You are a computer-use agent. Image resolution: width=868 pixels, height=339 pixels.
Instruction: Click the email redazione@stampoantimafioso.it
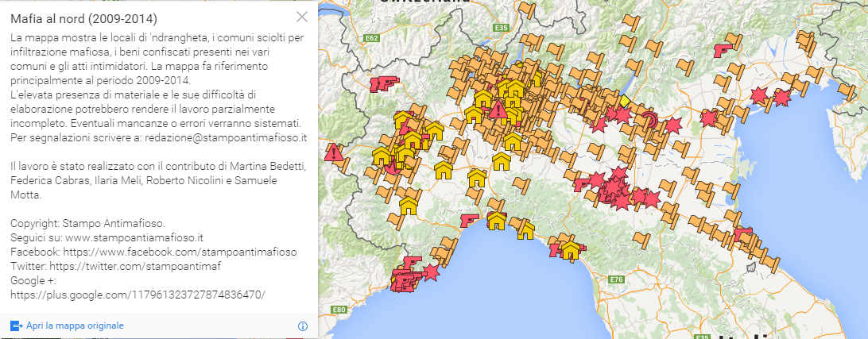225,137
